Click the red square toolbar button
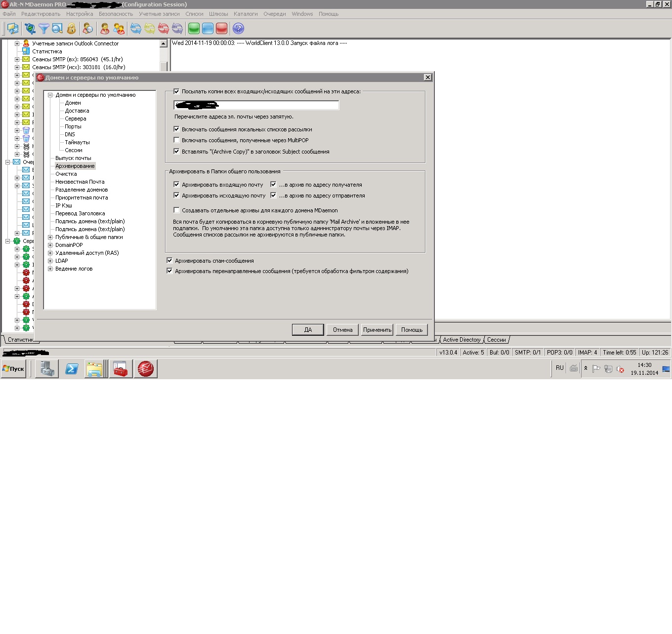672x634 pixels. (221, 29)
